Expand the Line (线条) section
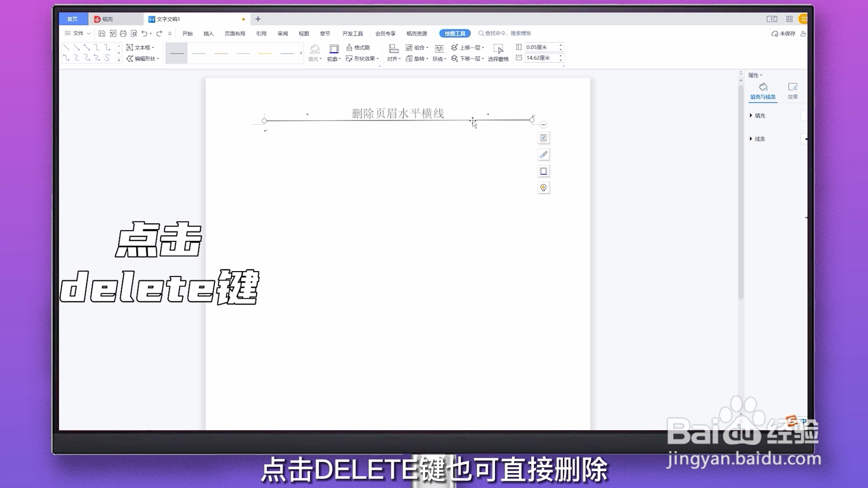 [x=757, y=139]
